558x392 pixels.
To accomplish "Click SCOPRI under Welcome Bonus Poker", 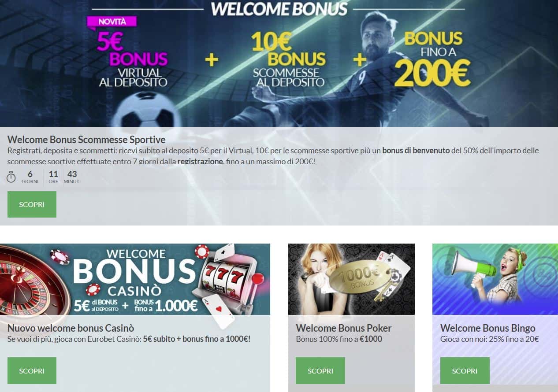I will click(x=320, y=370).
